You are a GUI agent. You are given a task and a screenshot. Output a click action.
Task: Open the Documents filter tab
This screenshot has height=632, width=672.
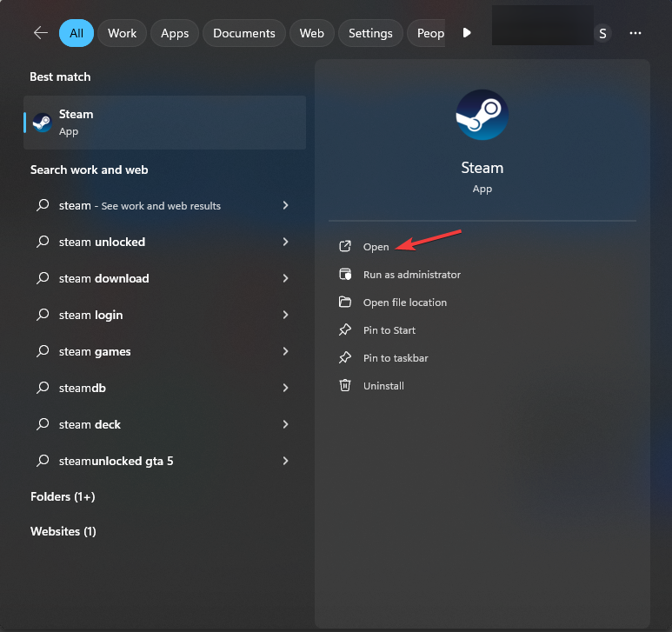tap(244, 33)
